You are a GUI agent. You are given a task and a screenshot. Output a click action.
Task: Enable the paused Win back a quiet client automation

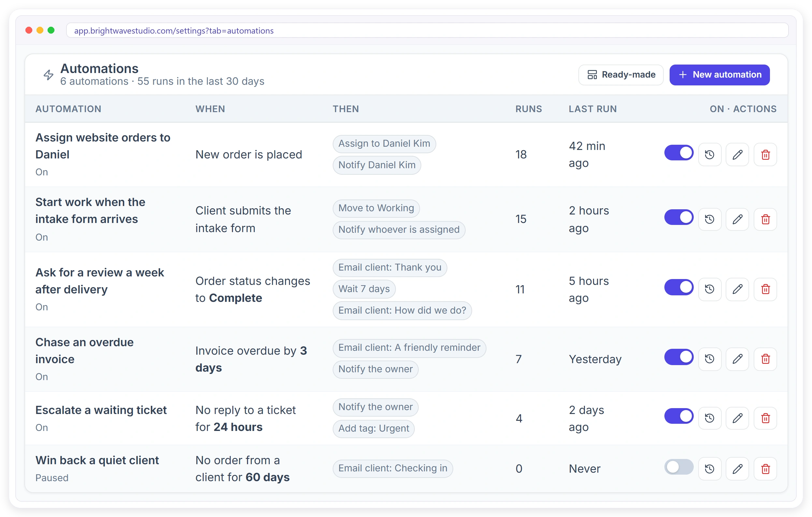[678, 467]
